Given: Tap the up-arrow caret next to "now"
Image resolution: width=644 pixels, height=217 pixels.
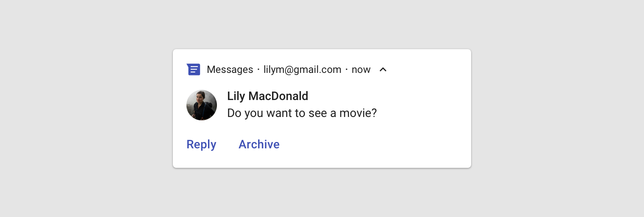Looking at the screenshot, I should click(383, 70).
